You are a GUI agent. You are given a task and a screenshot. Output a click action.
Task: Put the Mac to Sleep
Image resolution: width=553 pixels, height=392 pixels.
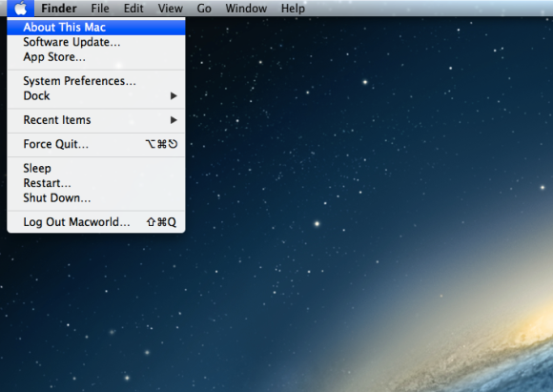point(96,168)
